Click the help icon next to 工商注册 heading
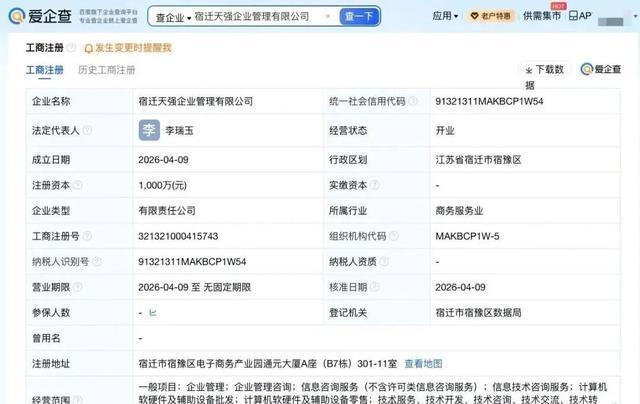This screenshot has width=640, height=404. tap(72, 48)
